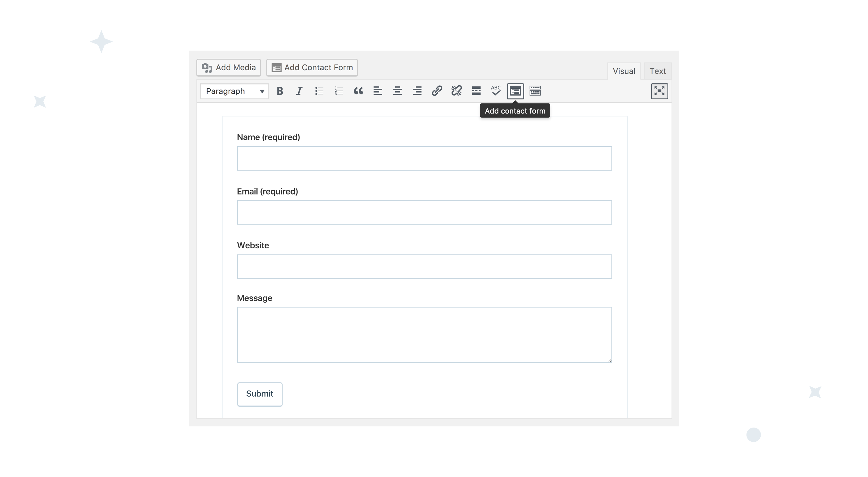This screenshot has width=868, height=477.
Task: Toggle the kitchen sink toolbar row
Action: point(535,91)
